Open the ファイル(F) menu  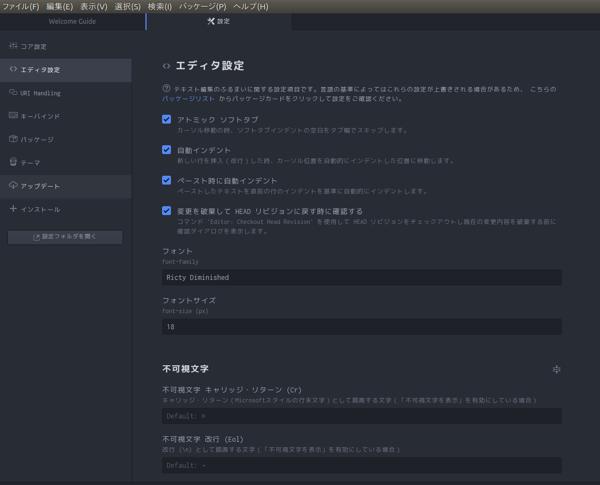(21, 7)
